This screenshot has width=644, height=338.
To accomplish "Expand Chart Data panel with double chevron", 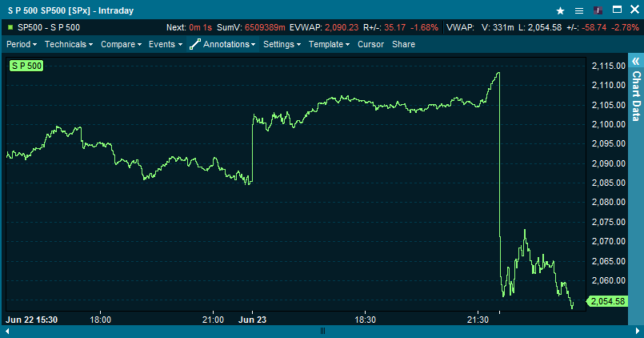I will 636,61.
